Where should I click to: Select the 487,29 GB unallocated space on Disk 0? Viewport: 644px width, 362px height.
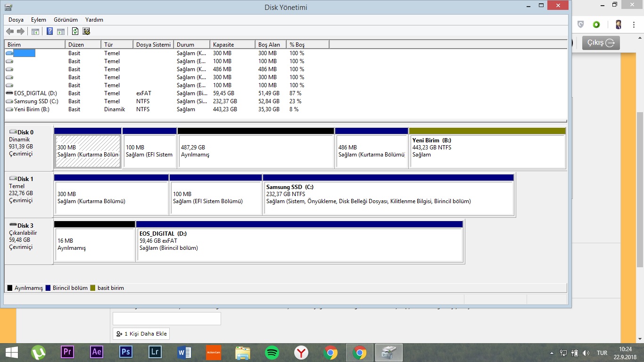(256, 151)
